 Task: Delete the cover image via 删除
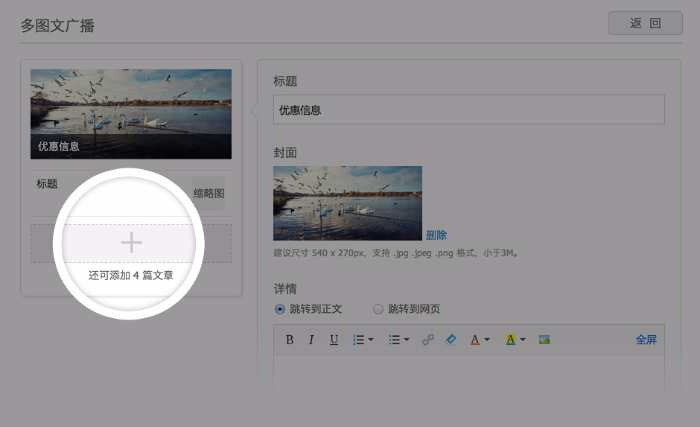click(436, 235)
